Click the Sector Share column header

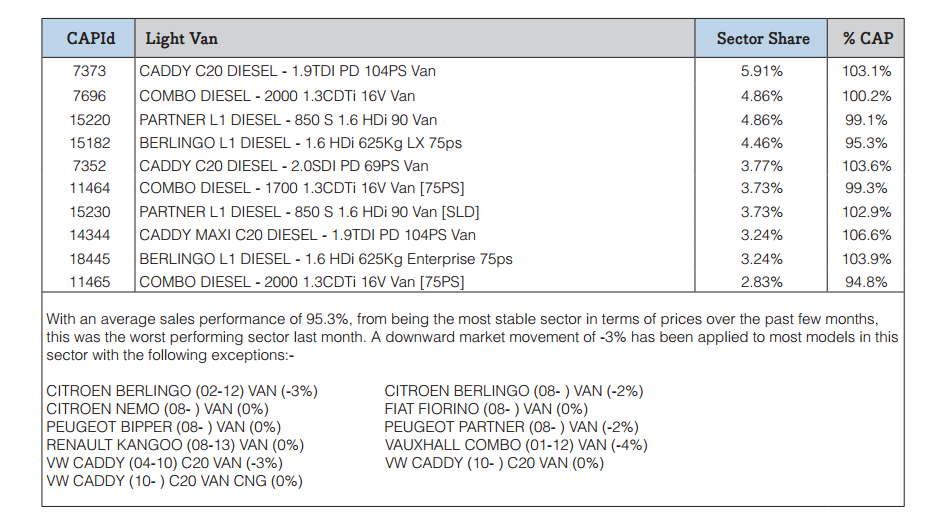762,38
